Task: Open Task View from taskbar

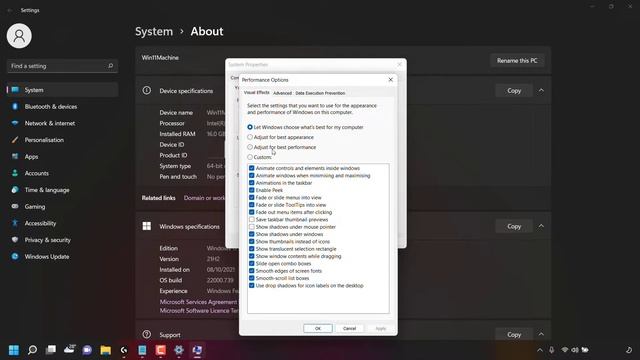Action: [x=51, y=350]
